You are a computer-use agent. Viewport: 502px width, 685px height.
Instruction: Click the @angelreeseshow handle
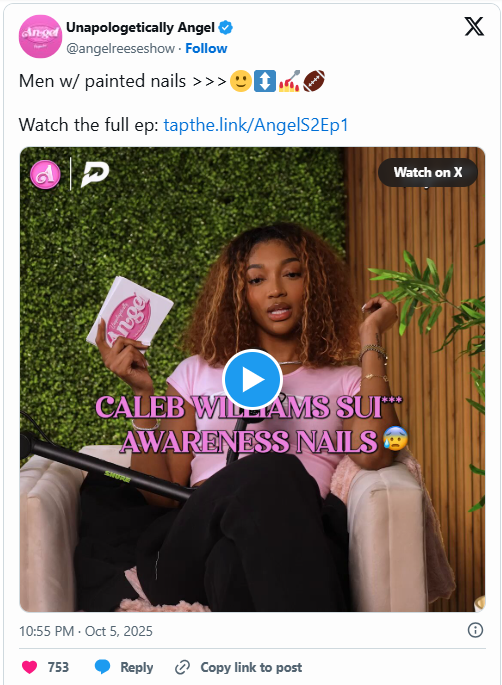coord(121,48)
